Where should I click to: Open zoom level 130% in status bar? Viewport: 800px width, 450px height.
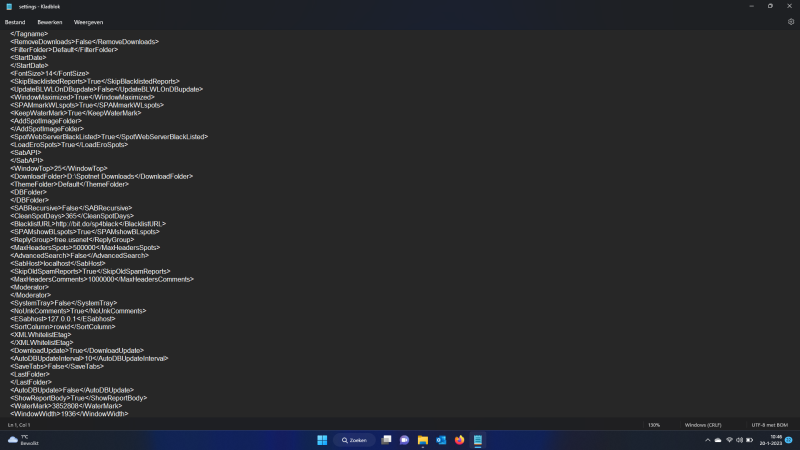click(x=653, y=425)
